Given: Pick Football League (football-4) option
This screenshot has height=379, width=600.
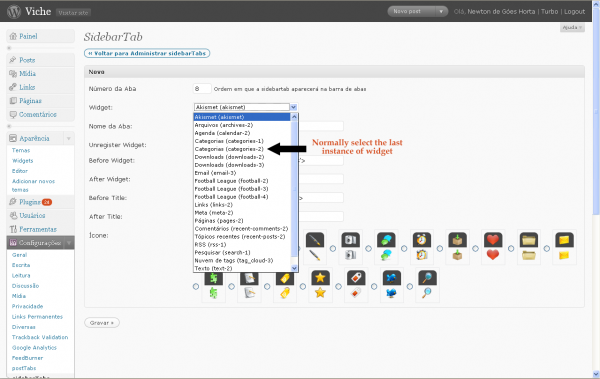Looking at the screenshot, I should pos(231,197).
